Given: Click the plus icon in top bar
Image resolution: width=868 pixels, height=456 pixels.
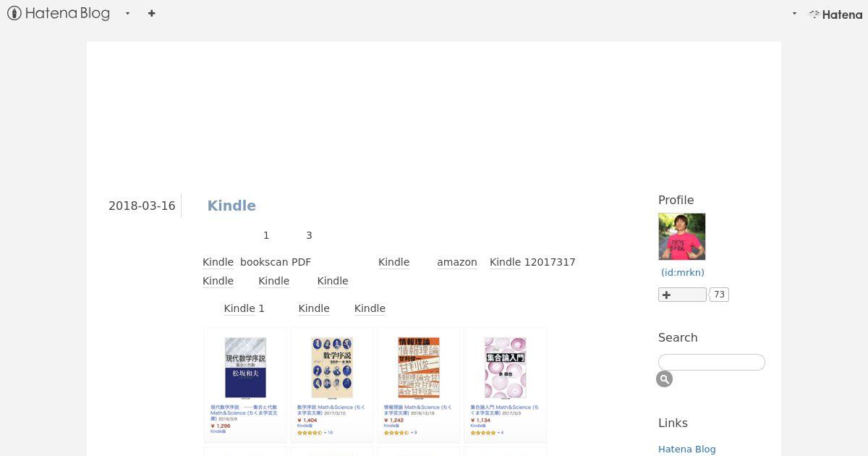Looking at the screenshot, I should click(151, 13).
